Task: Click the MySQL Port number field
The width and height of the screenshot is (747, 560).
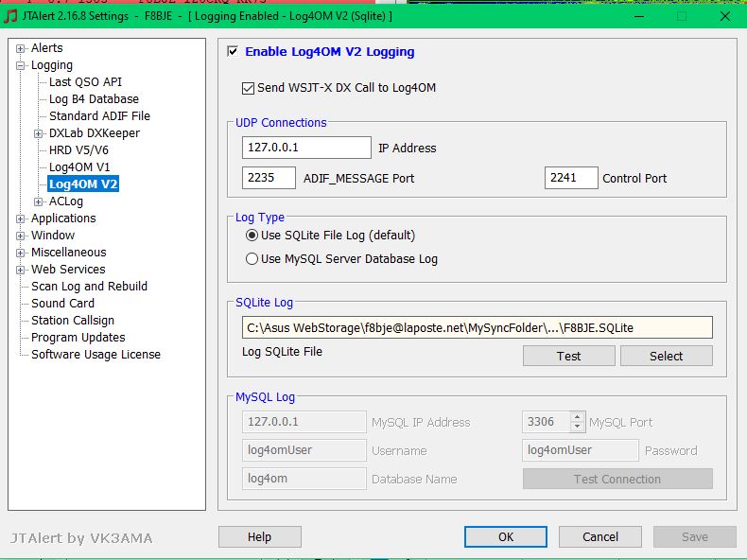Action: coord(546,422)
